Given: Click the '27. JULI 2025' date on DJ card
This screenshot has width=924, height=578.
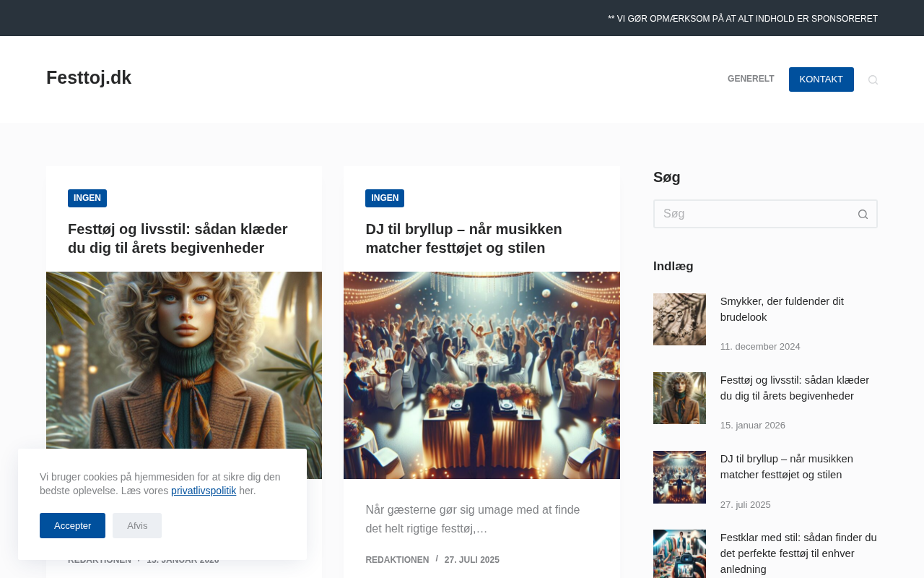Looking at the screenshot, I should coord(472,560).
